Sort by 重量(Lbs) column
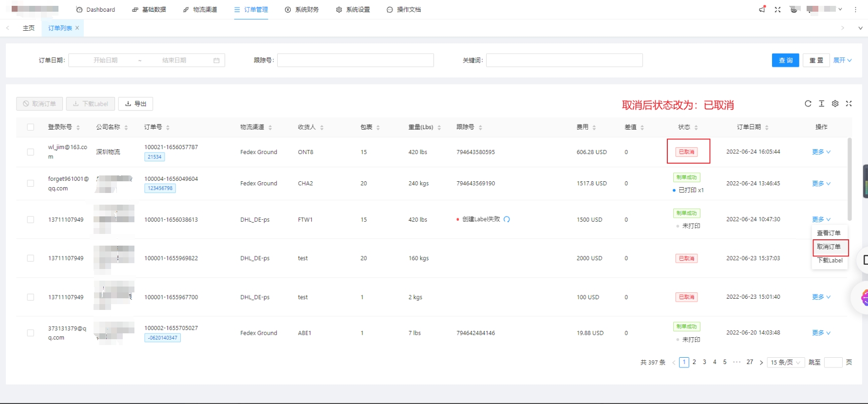This screenshot has height=404, width=868. (x=439, y=127)
